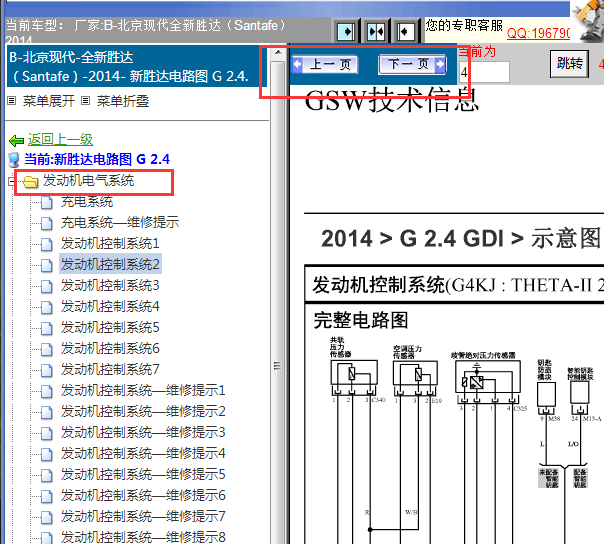This screenshot has height=544, width=604.
Task: Click page icon beside 发动机控制系统—维修提示3
Action: (x=47, y=433)
